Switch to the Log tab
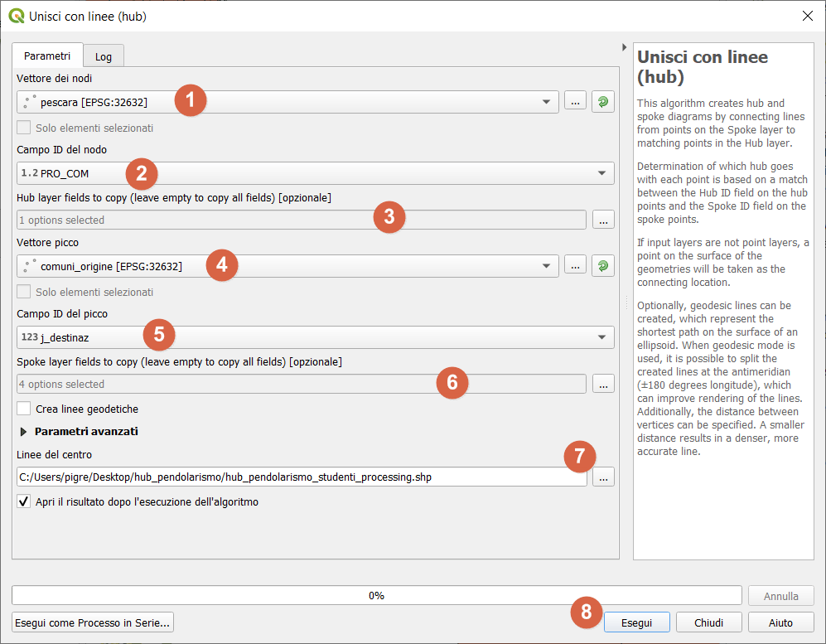This screenshot has width=826, height=644. [104, 56]
